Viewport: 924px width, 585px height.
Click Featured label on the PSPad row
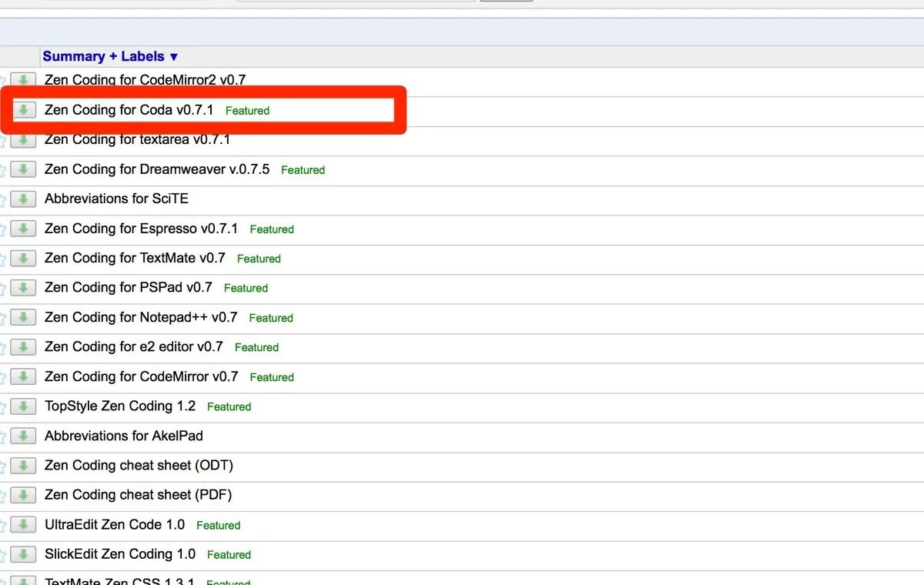click(246, 288)
